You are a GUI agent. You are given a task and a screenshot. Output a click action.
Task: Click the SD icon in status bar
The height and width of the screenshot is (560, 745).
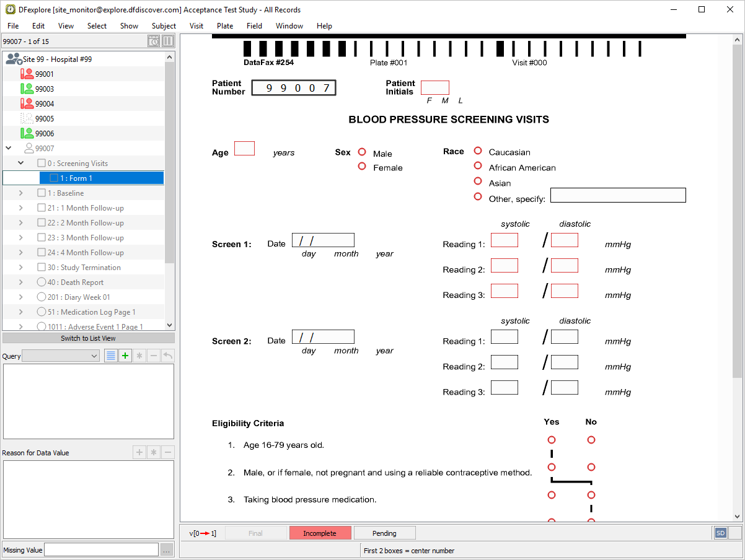pos(720,533)
